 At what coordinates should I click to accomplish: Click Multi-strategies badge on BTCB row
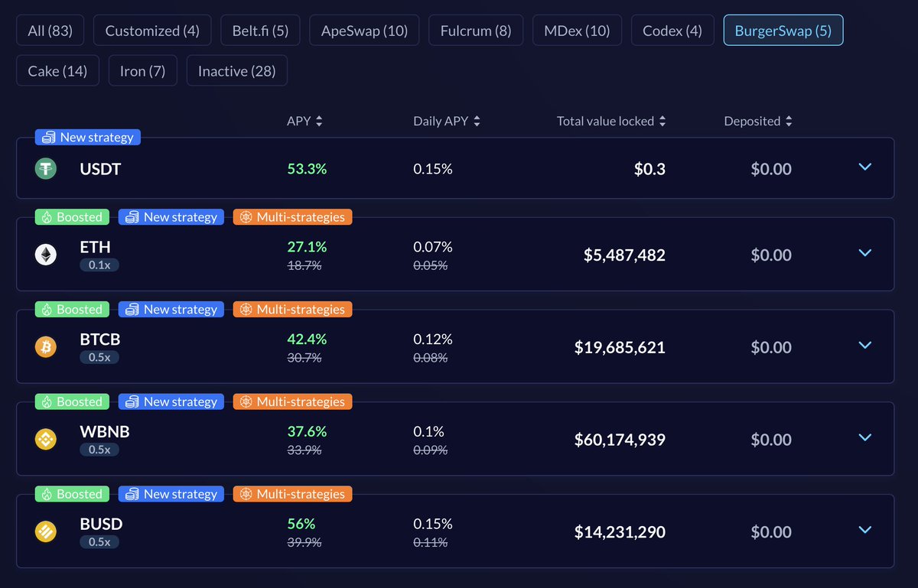[x=292, y=309]
